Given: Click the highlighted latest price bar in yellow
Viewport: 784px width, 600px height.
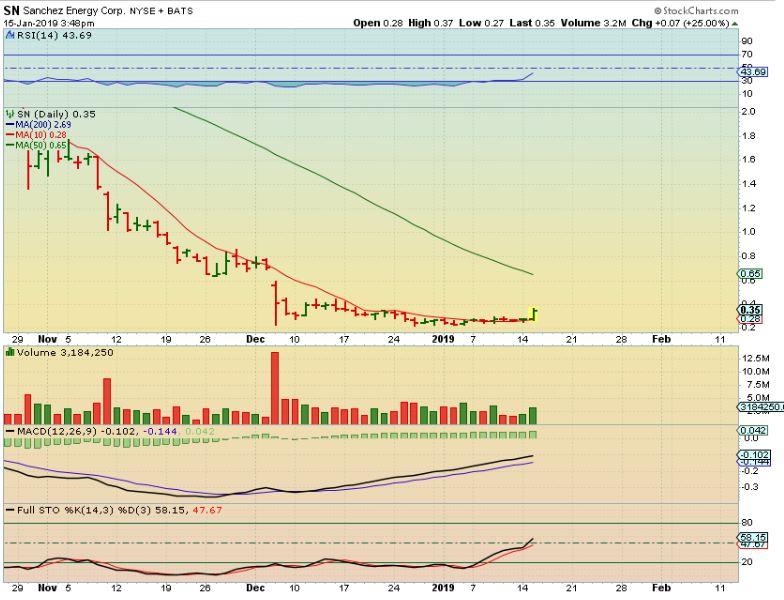Looking at the screenshot, I should tap(533, 314).
